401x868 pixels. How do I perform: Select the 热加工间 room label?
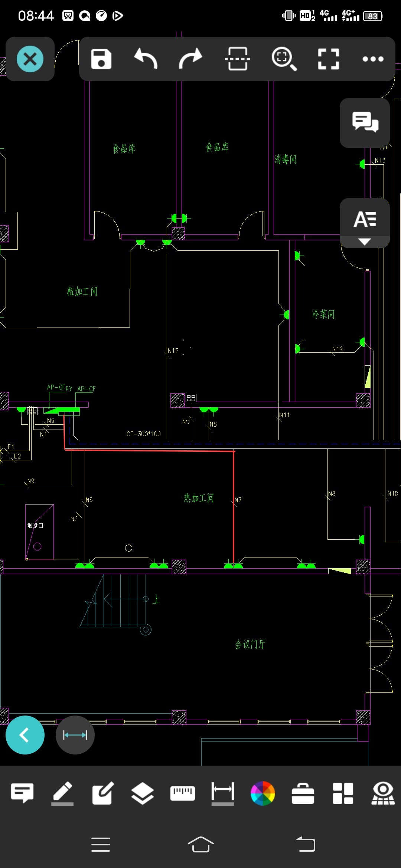pyautogui.click(x=199, y=498)
